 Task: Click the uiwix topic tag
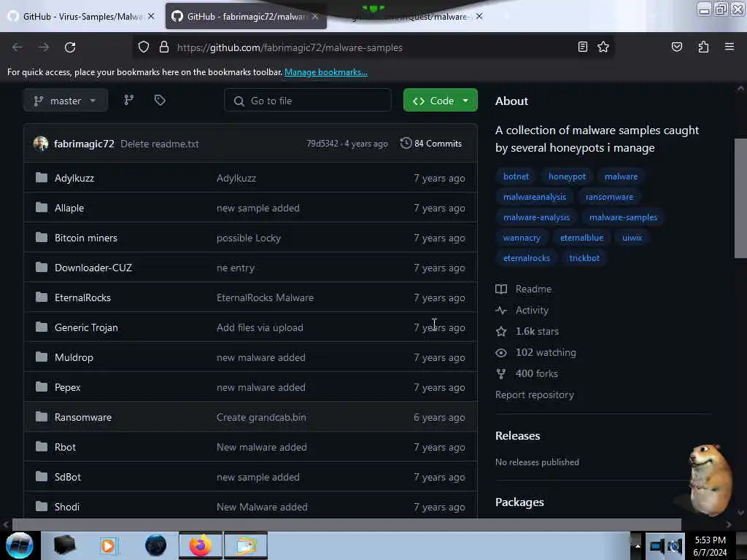click(x=632, y=238)
